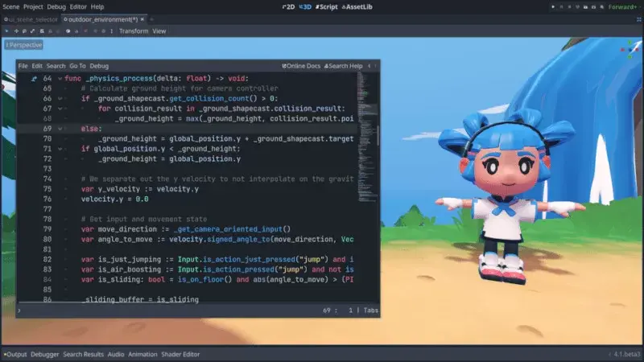
Task: Open the Editor menu
Action: tap(78, 7)
